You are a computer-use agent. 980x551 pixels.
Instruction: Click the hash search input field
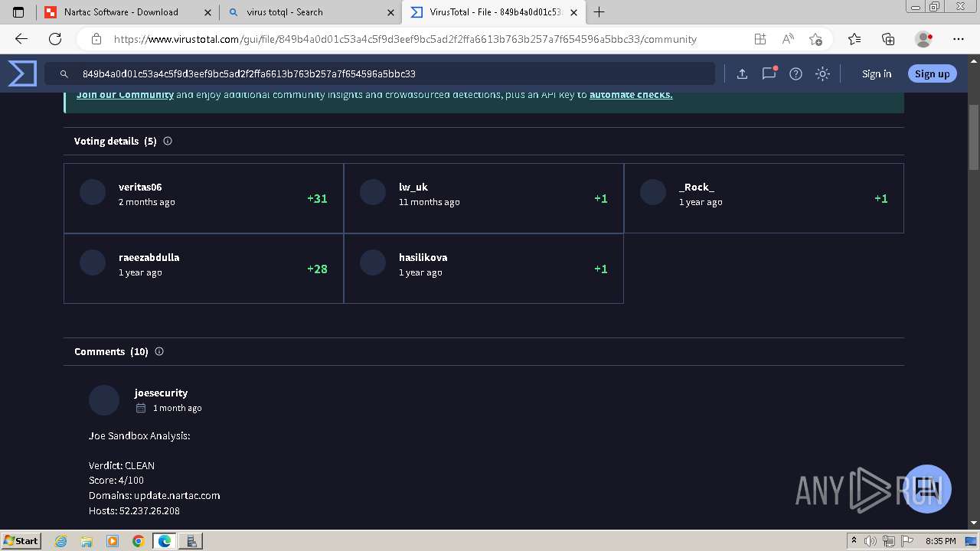[x=380, y=73]
